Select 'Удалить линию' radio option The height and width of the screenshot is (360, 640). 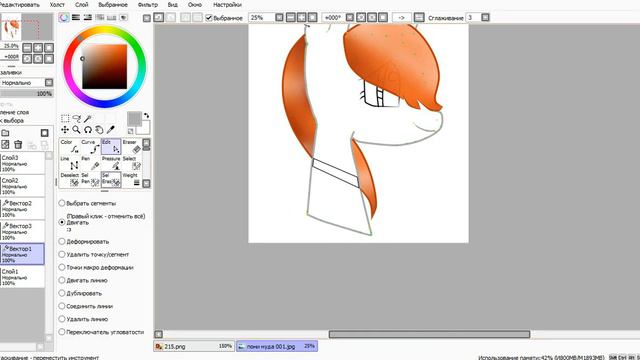coord(62,319)
